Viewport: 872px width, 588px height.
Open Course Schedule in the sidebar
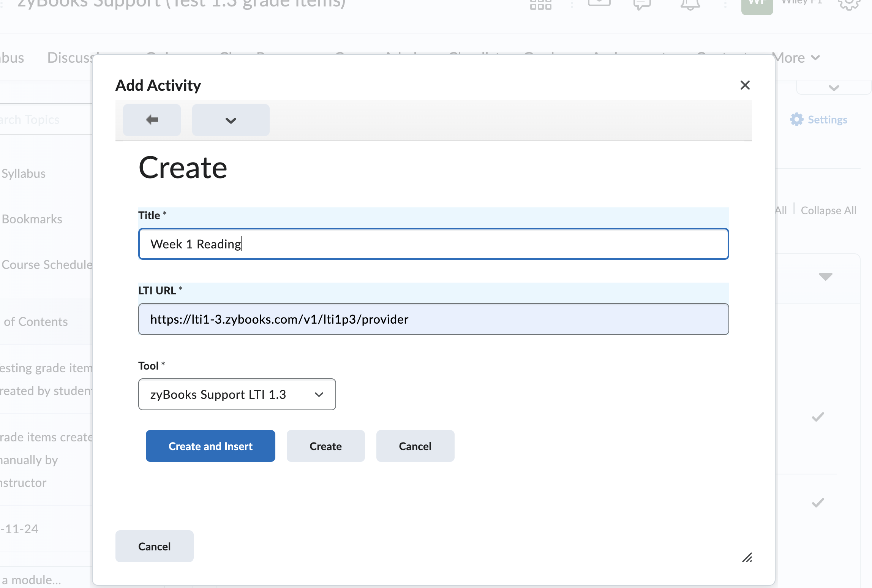(x=46, y=265)
